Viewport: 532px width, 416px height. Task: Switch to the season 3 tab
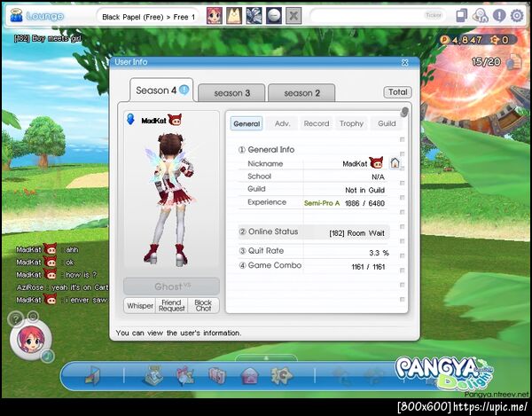tap(231, 93)
